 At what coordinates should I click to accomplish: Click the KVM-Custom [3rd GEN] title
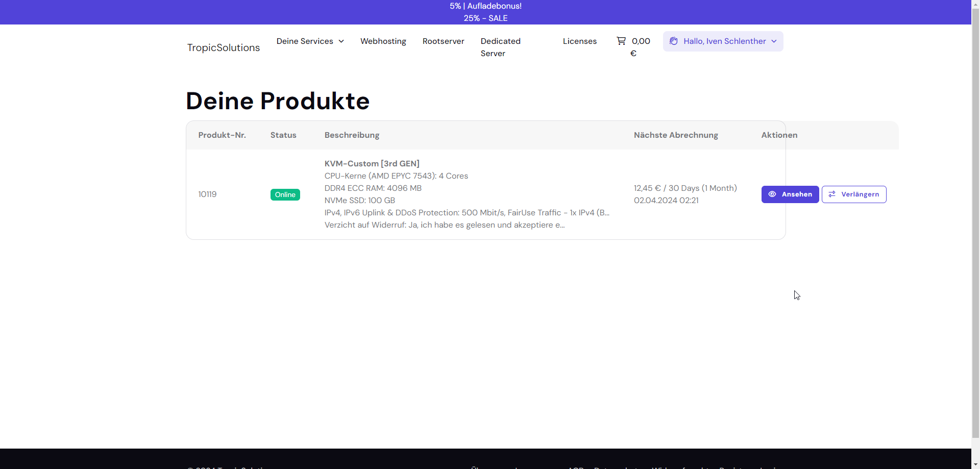point(372,163)
